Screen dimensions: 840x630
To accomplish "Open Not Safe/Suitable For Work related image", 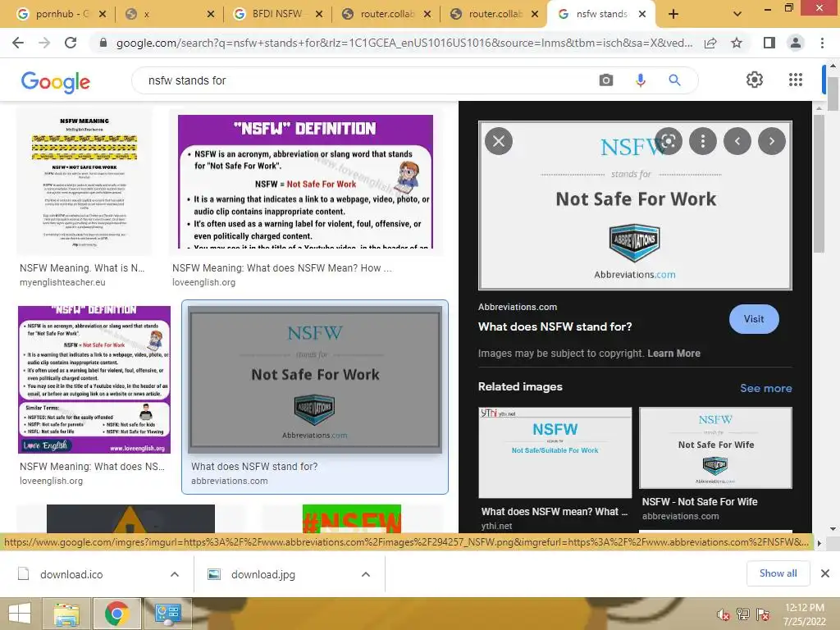I will click(555, 453).
